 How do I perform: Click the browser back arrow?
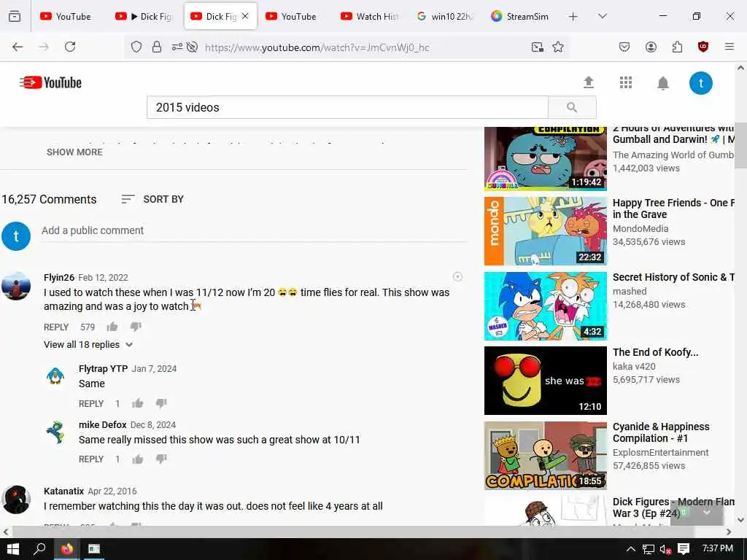[18, 47]
